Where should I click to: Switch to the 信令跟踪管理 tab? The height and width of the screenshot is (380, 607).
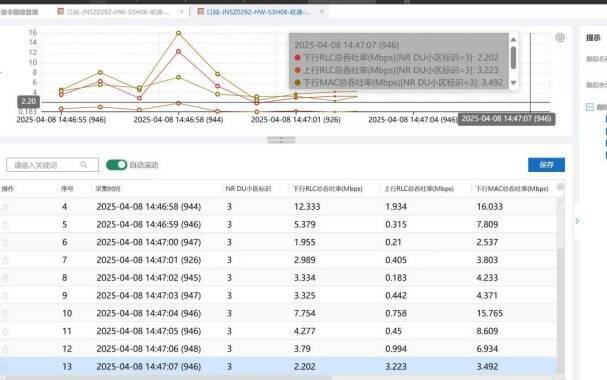(19, 12)
